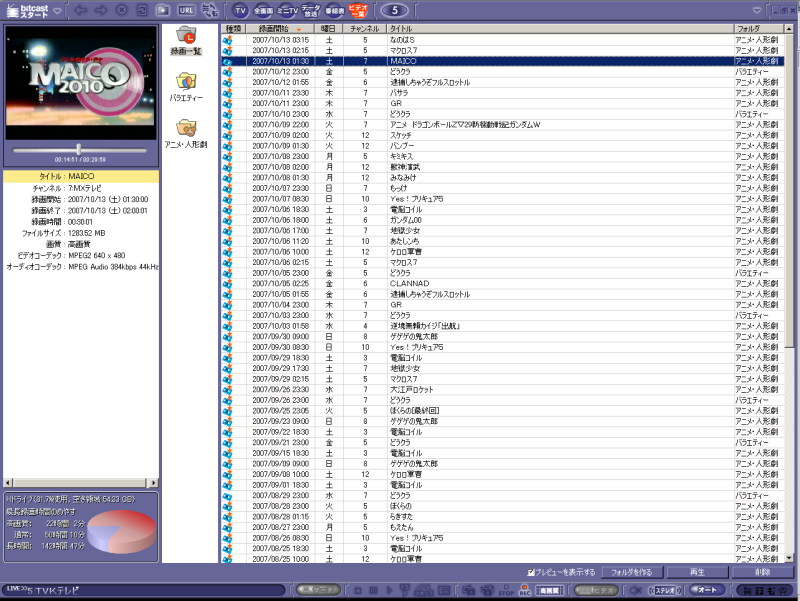Select the みなみけ recording

pyautogui.click(x=503, y=178)
